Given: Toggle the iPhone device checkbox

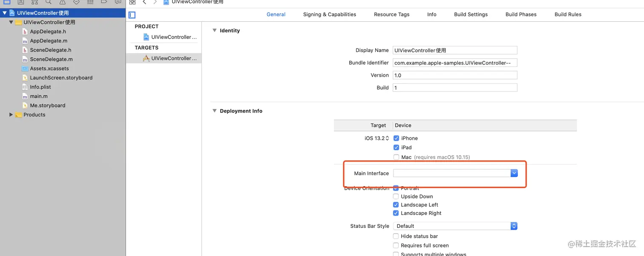Looking at the screenshot, I should coord(396,138).
